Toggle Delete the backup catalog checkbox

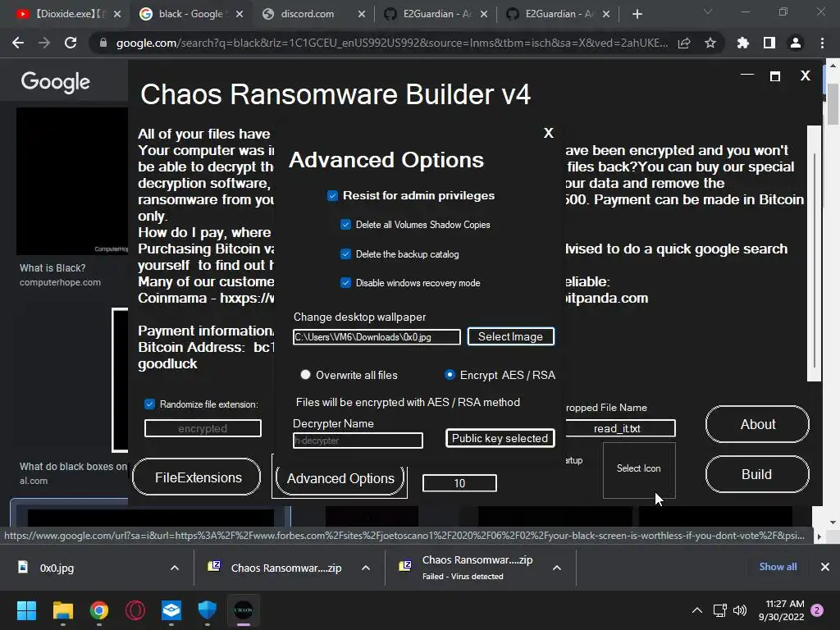click(345, 254)
